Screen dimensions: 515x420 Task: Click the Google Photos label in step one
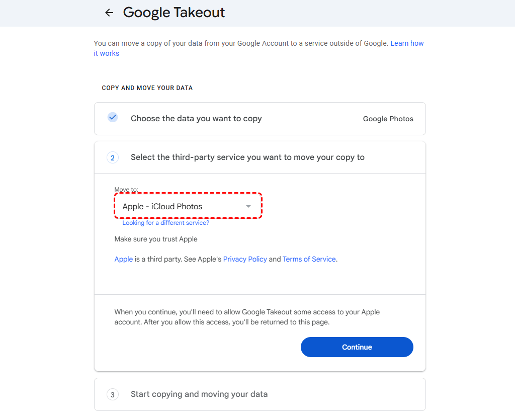pyautogui.click(x=388, y=119)
